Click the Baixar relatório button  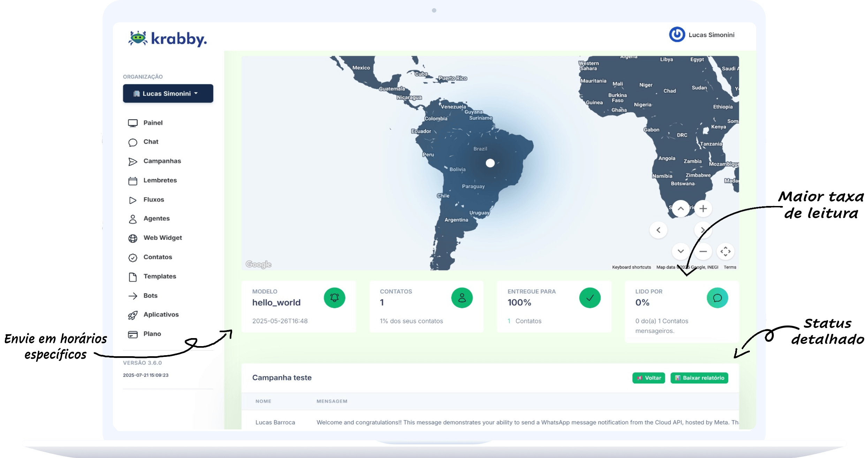(699, 378)
